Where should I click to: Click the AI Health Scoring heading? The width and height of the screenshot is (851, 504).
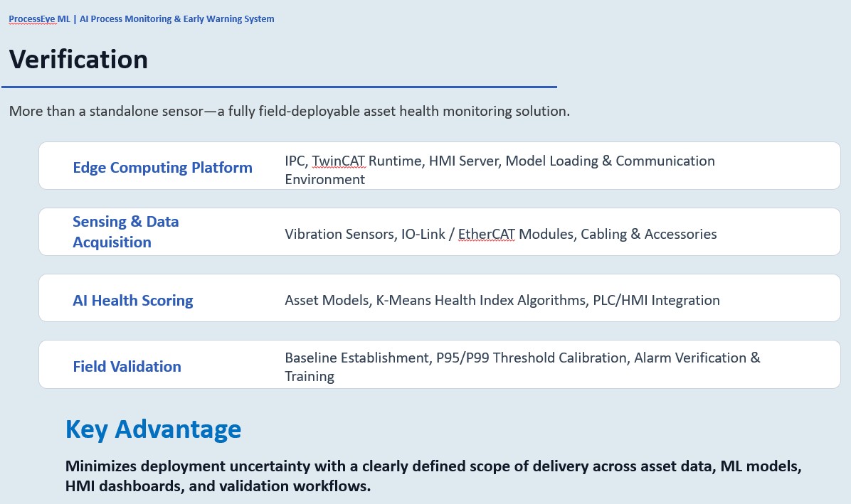tap(133, 300)
